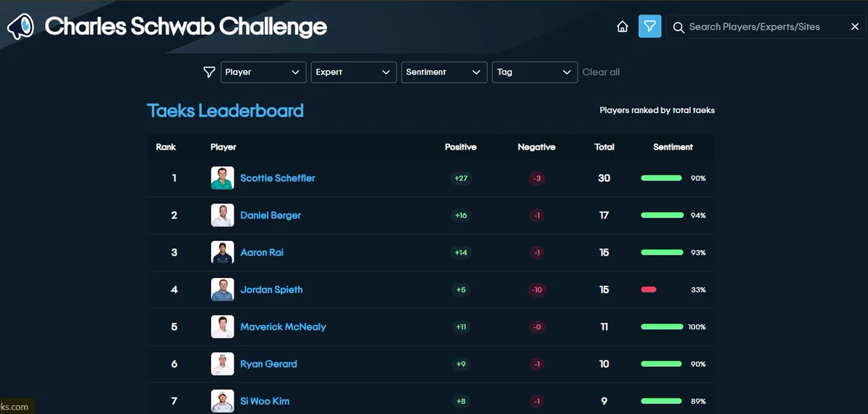This screenshot has width=868, height=414.
Task: Click McNealy's -0 negative badge
Action: pos(537,327)
